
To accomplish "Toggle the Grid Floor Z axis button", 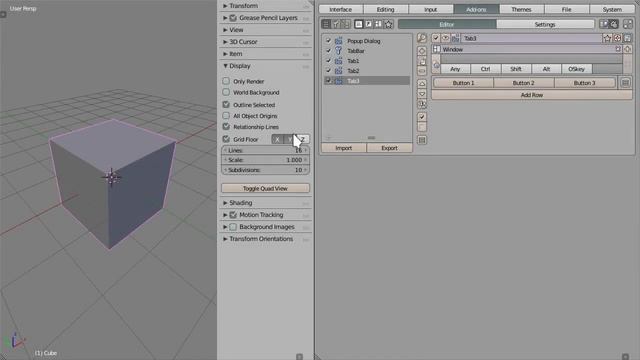I will [x=303, y=139].
